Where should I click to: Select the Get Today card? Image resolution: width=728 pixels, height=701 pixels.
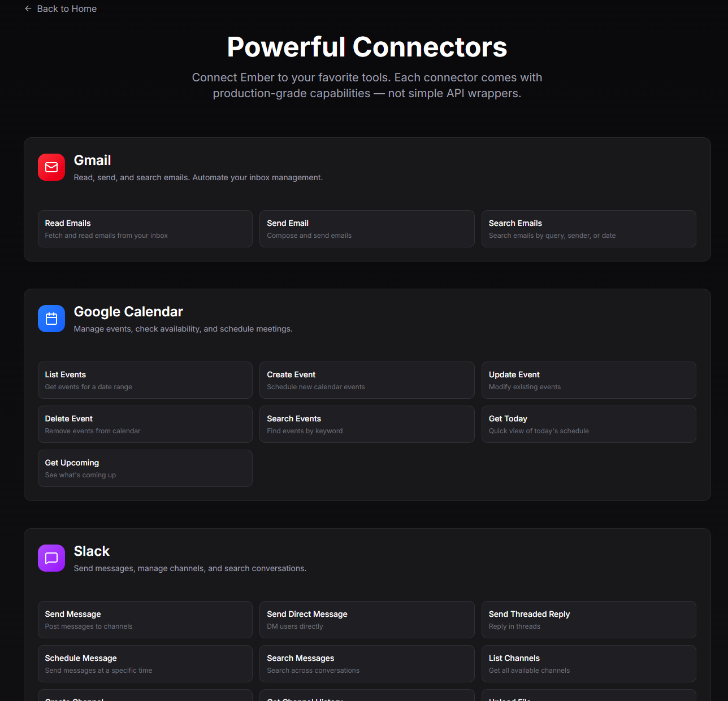tap(589, 424)
